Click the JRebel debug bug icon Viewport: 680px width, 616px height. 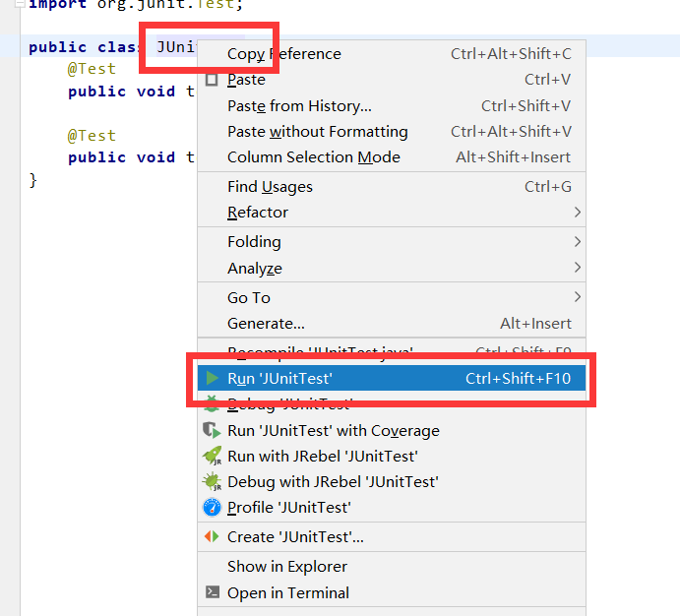(x=212, y=481)
